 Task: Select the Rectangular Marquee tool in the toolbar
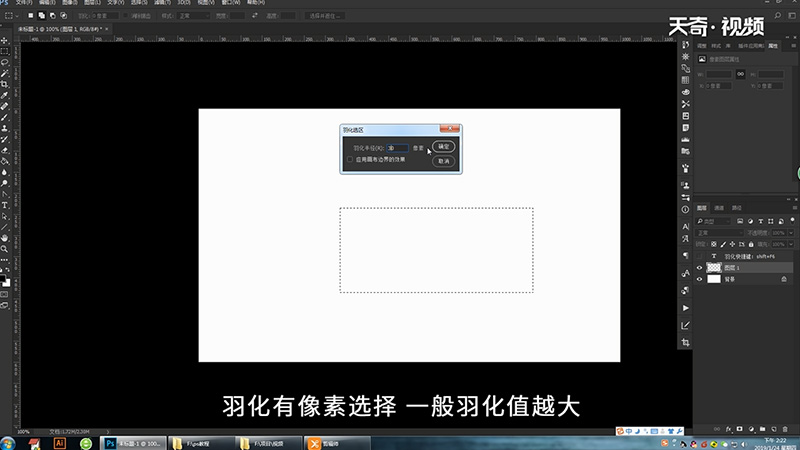click(x=5, y=52)
